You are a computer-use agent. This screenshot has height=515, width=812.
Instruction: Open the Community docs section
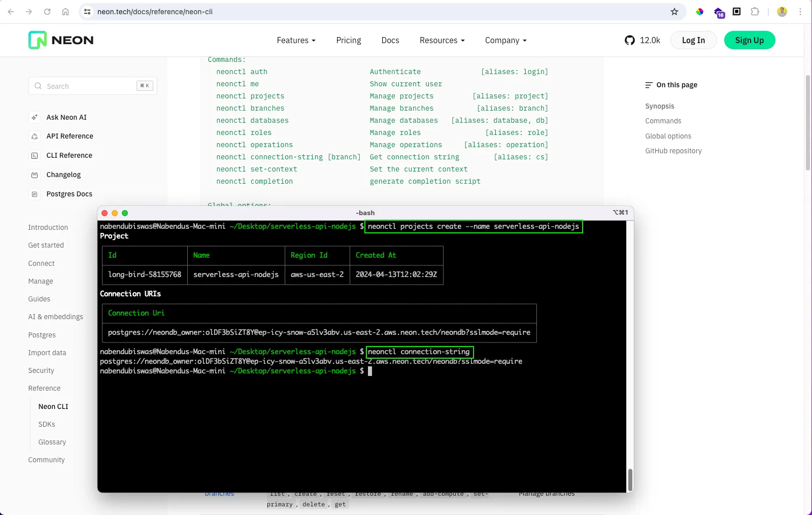(x=47, y=460)
